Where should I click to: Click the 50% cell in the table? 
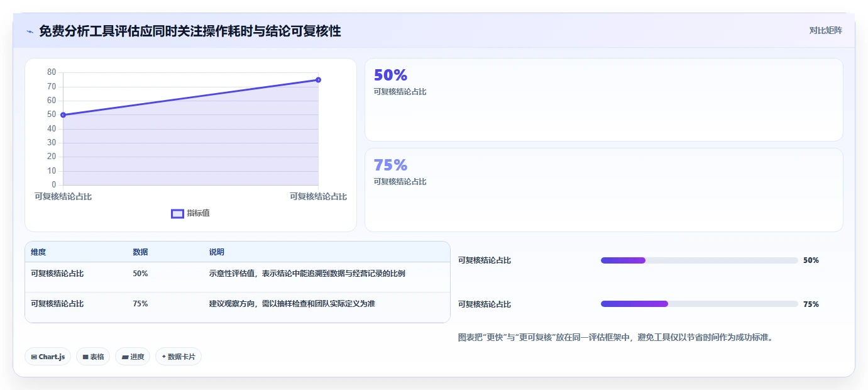click(x=140, y=274)
